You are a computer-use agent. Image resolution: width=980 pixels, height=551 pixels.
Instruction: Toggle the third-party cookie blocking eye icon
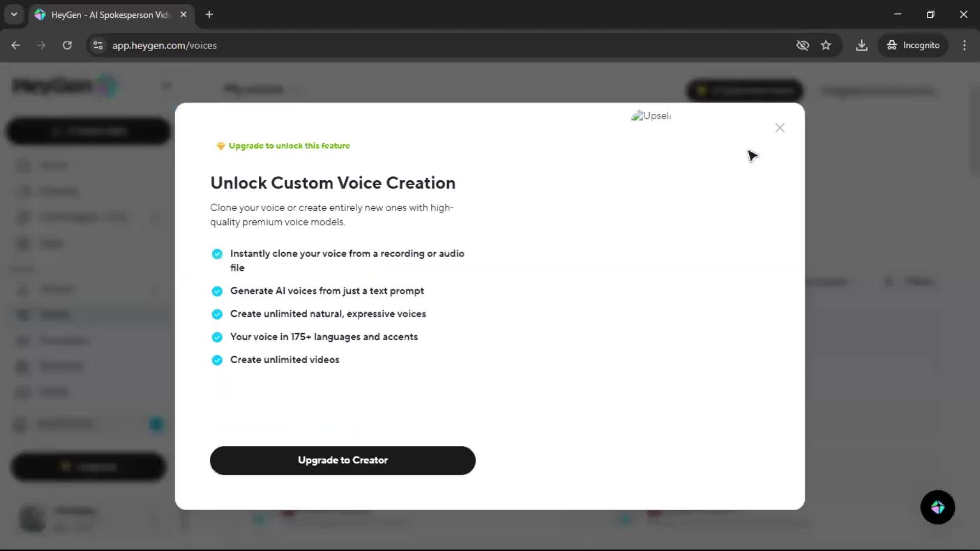[802, 45]
